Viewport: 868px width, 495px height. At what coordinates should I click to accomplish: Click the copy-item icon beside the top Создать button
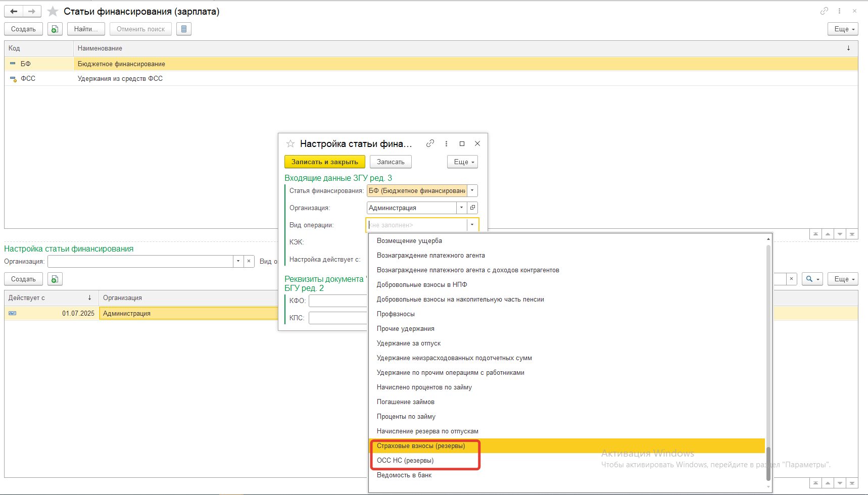tap(55, 29)
